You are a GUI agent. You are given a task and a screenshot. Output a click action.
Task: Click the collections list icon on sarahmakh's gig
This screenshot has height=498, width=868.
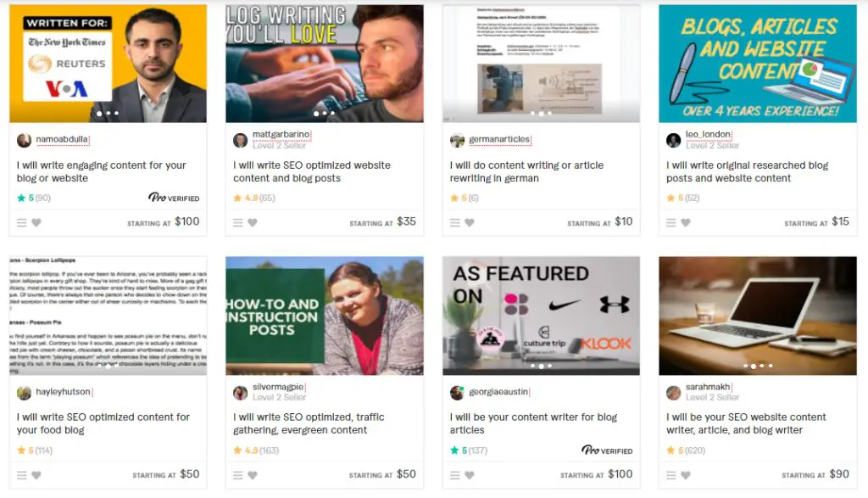(x=672, y=474)
